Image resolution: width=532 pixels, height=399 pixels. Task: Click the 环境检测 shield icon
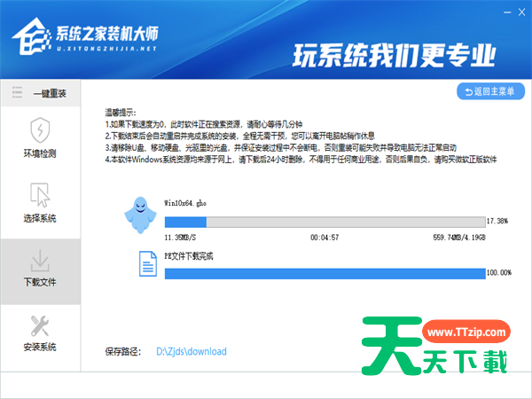pos(40,130)
